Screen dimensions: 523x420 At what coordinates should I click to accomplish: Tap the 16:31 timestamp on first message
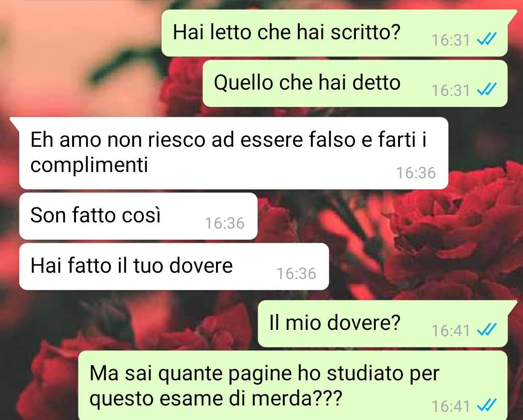pyautogui.click(x=451, y=40)
